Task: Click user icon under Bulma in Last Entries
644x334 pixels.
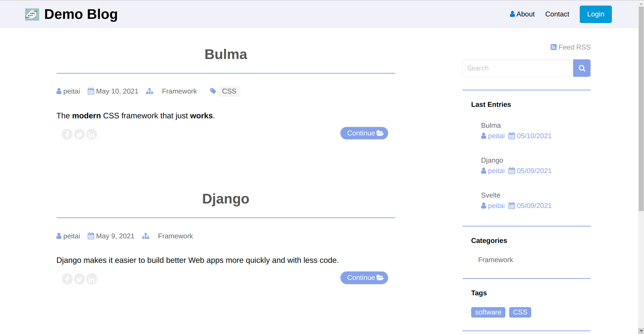Action: click(x=484, y=136)
